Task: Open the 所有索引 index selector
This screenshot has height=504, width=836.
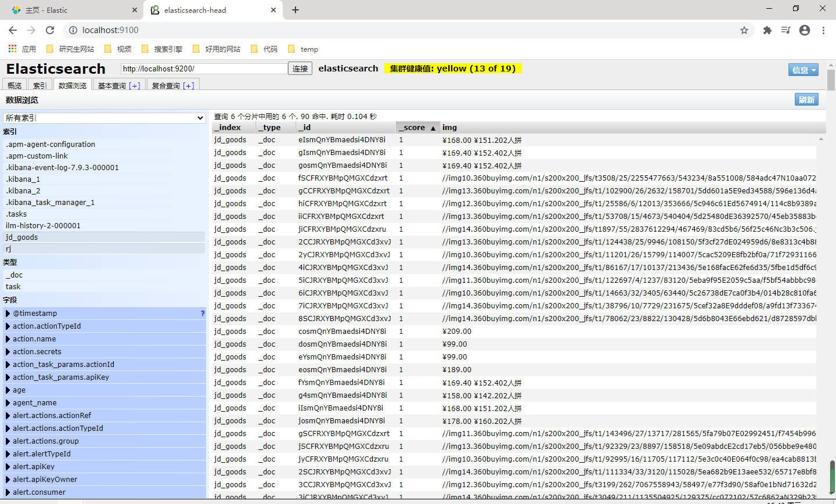Action: [x=105, y=118]
